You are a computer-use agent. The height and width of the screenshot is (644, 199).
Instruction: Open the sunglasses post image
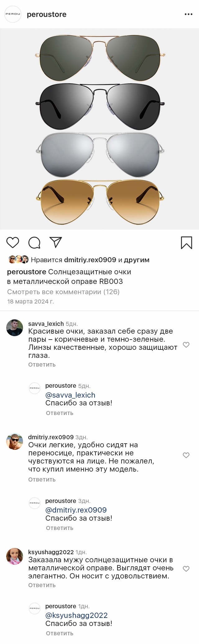[99, 129]
